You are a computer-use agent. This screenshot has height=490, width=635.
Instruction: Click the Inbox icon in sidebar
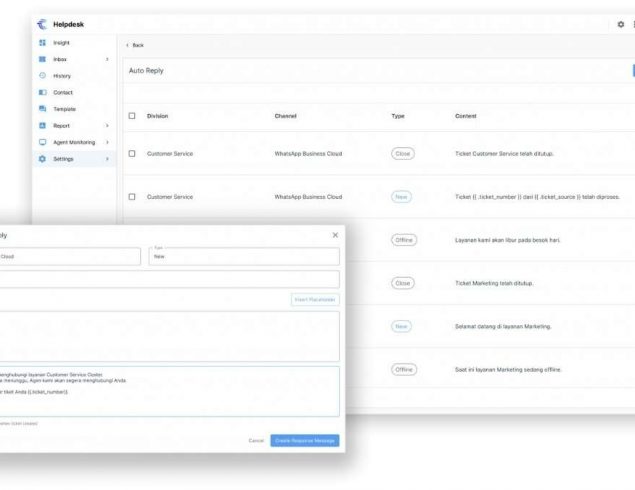(x=42, y=59)
